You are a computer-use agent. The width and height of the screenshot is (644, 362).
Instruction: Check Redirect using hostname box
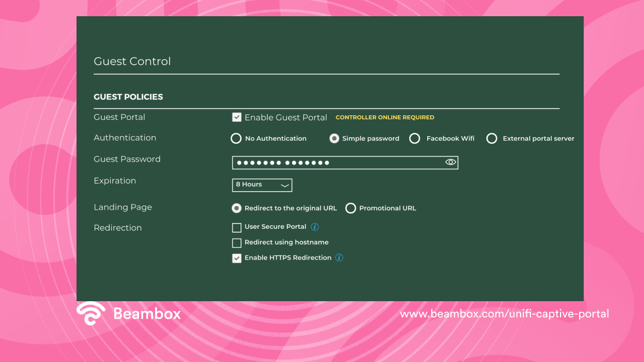237,243
